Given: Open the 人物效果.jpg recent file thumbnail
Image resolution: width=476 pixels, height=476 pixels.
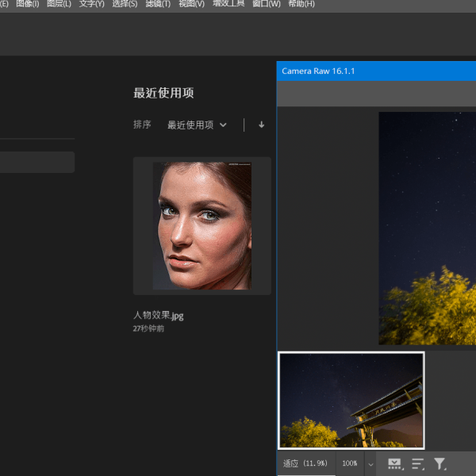Looking at the screenshot, I should 202,226.
